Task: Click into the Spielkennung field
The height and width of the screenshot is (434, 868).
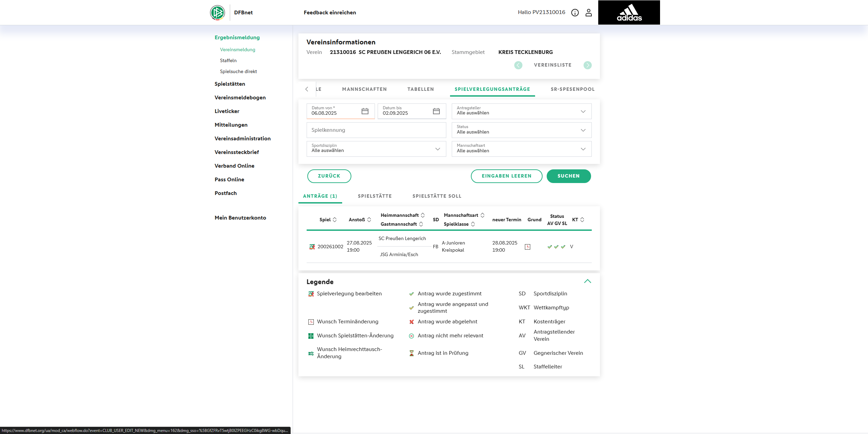Action: 376,130
